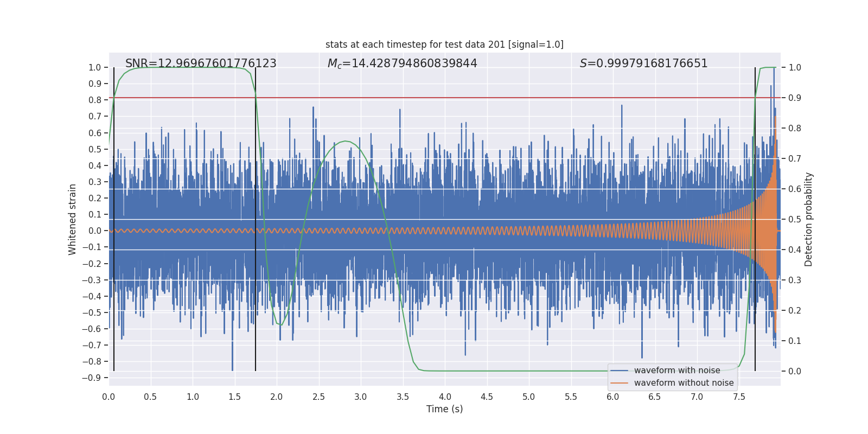
Task: Click the black vertical marker near 0.05 seconds
Action: click(x=114, y=217)
